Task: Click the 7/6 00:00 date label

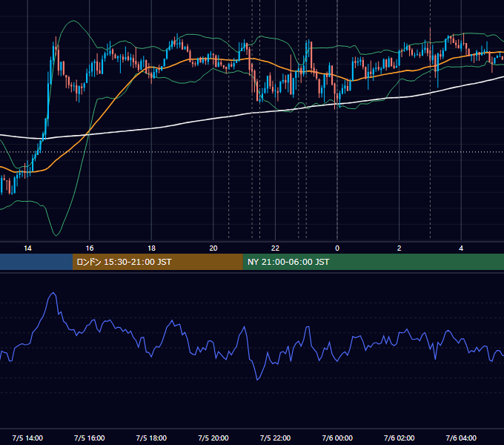Action: click(337, 438)
